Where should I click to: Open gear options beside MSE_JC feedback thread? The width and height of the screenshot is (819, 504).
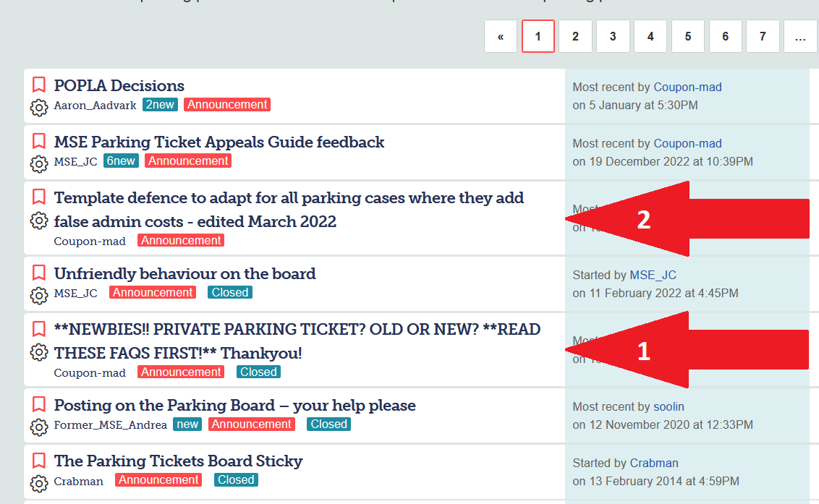(38, 164)
